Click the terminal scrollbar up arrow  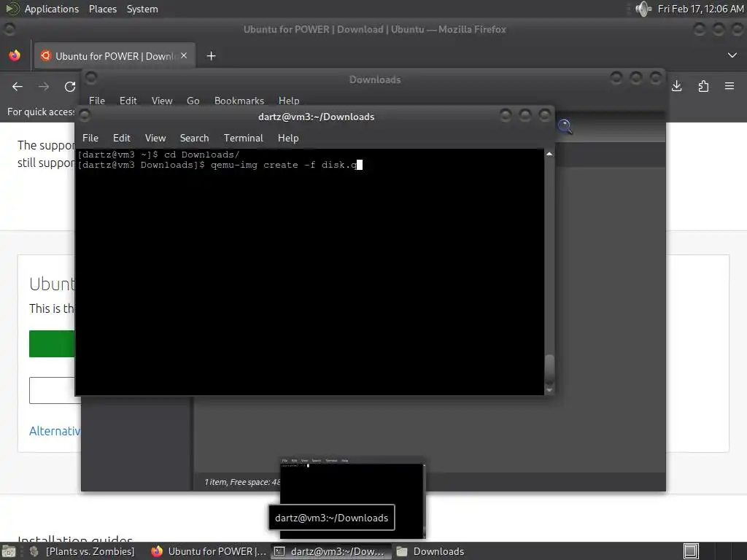[x=549, y=154]
